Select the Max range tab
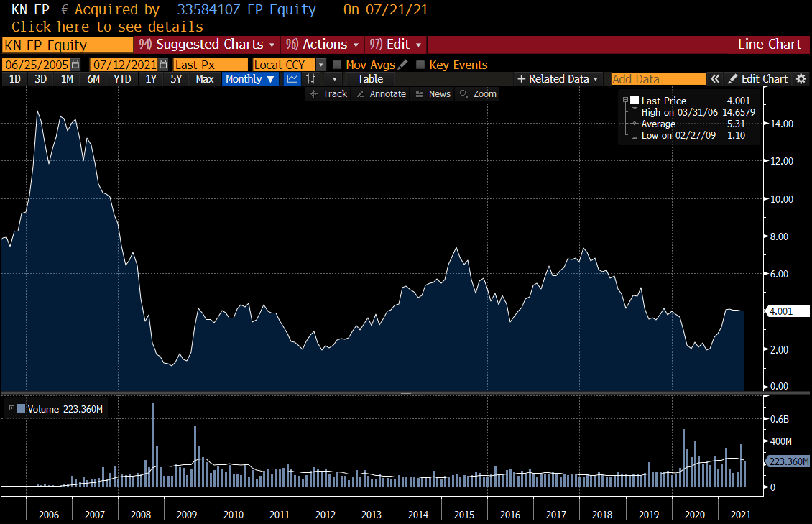The width and height of the screenshot is (812, 524). point(205,78)
